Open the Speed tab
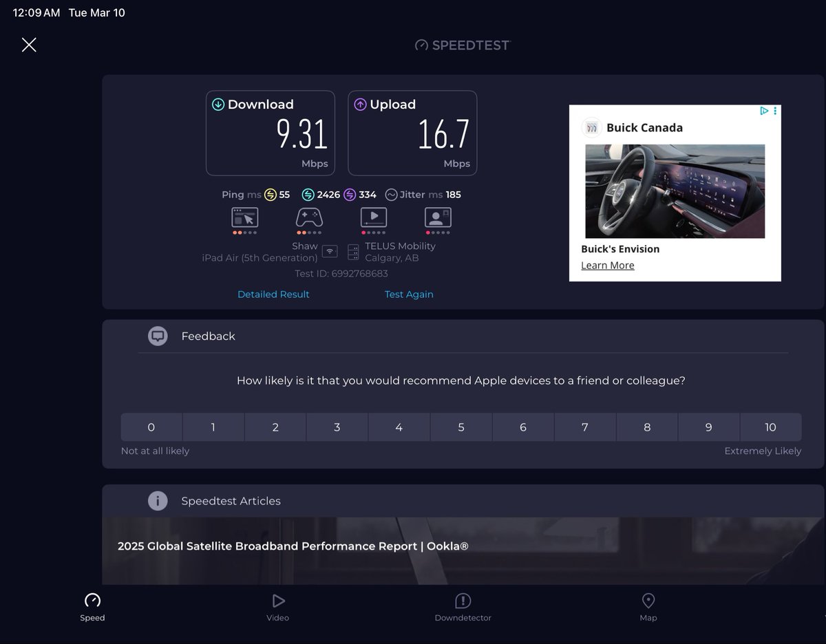 coord(92,607)
